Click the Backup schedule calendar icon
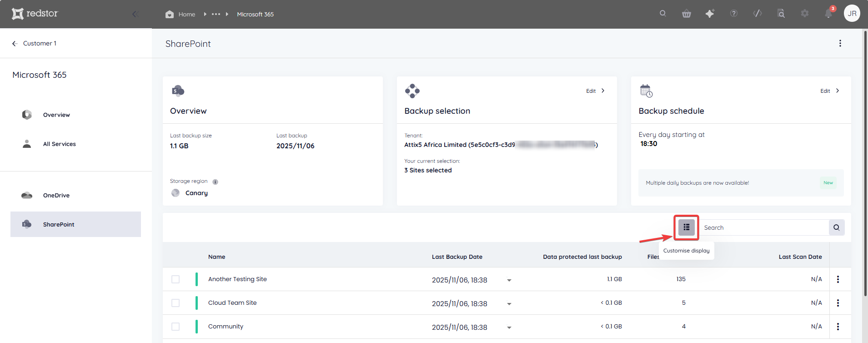Viewport: 868px width, 343px height. (x=646, y=91)
